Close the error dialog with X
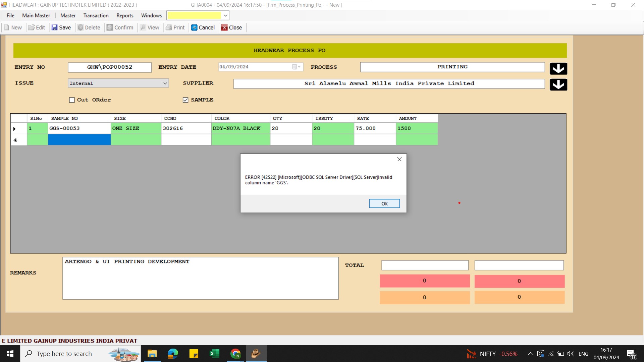 pos(399,159)
